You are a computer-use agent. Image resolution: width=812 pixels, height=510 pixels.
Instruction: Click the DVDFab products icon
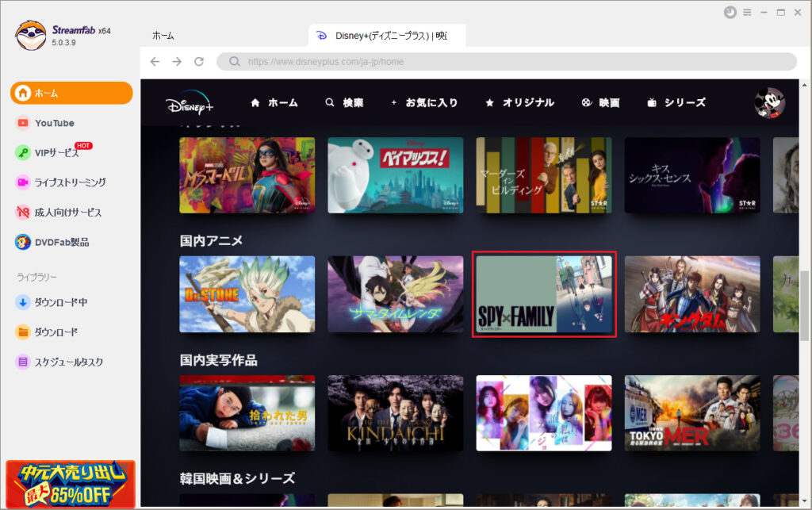click(x=23, y=242)
